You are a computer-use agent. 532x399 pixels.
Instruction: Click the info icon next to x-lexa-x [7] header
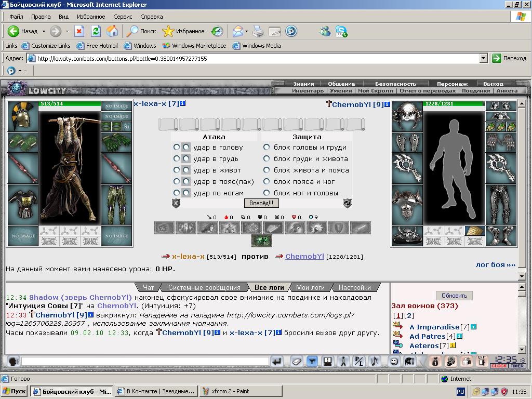[182, 103]
